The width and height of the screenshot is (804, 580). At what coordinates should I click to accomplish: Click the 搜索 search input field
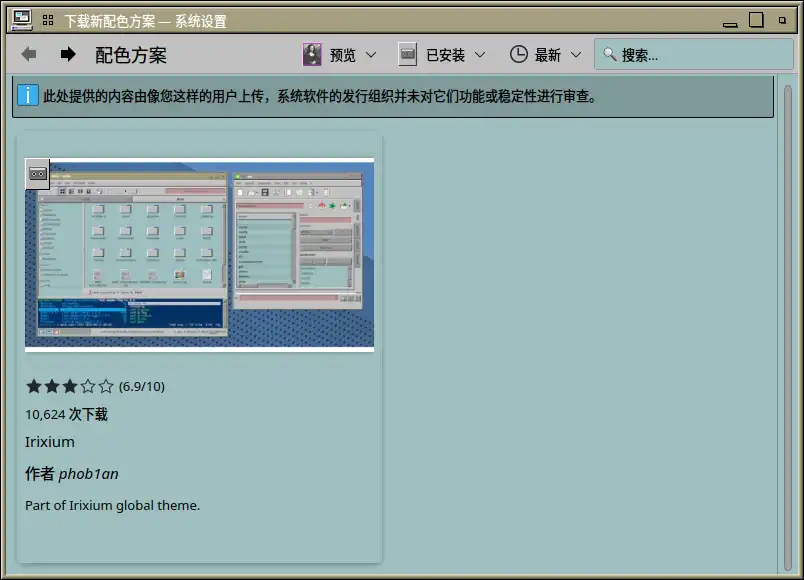coord(700,55)
